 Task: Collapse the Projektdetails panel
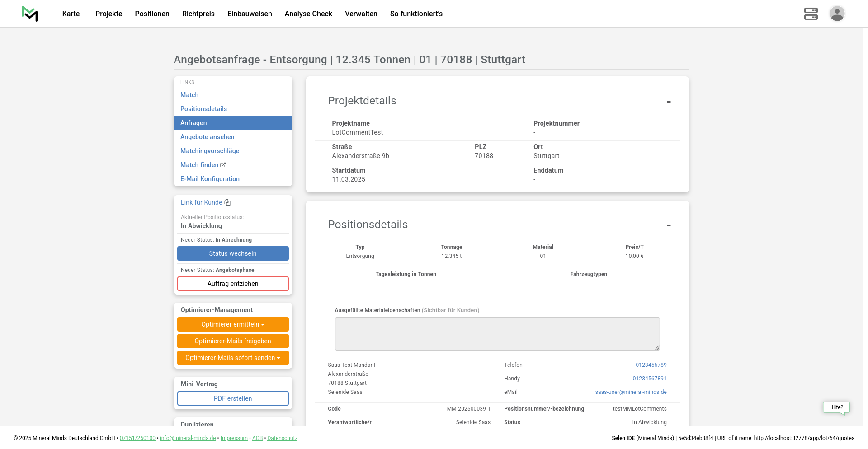668,102
